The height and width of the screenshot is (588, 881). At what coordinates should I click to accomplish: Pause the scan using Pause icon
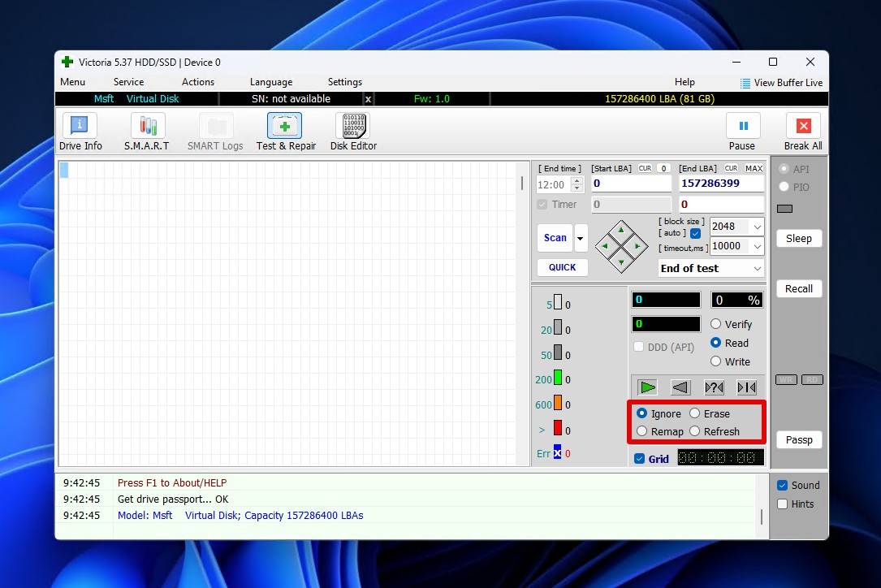[x=742, y=127]
